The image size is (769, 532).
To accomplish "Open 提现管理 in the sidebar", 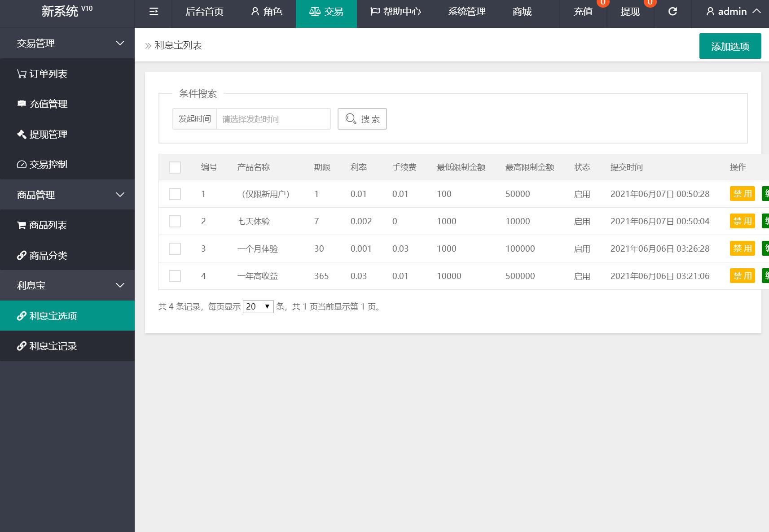I will coord(67,134).
